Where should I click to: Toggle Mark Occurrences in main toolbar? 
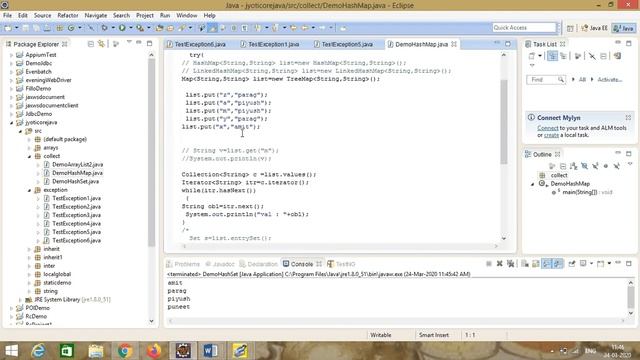tap(211, 28)
